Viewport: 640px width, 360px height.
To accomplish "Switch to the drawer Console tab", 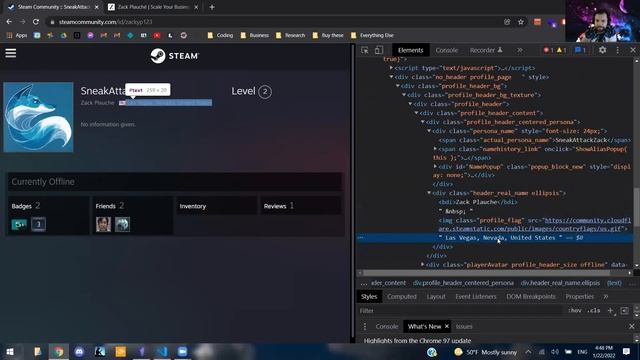I will click(x=387, y=327).
